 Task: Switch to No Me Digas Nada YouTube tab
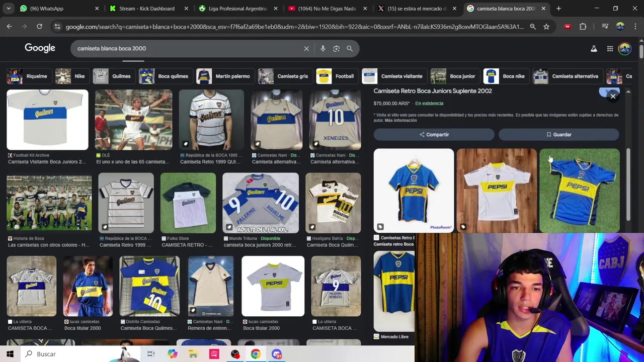[x=327, y=9]
